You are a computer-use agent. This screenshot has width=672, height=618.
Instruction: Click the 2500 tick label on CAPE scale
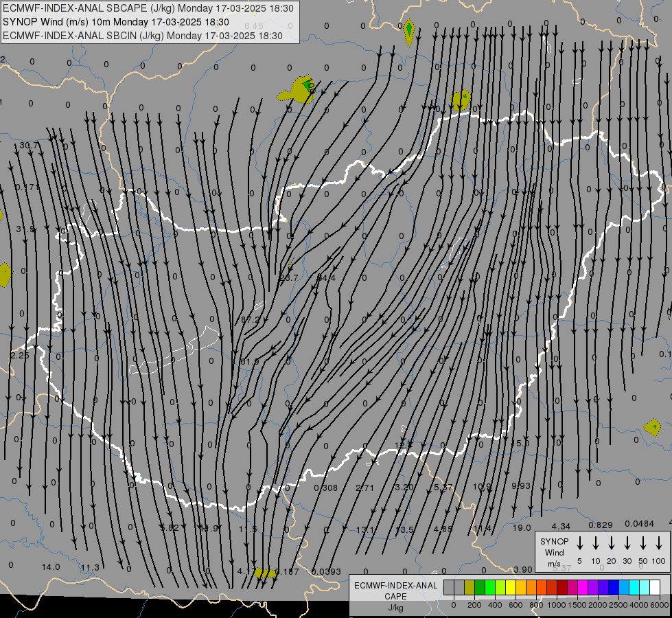click(x=618, y=605)
